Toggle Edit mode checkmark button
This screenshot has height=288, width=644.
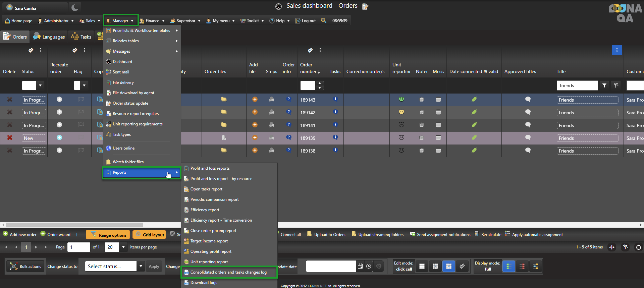(462, 266)
